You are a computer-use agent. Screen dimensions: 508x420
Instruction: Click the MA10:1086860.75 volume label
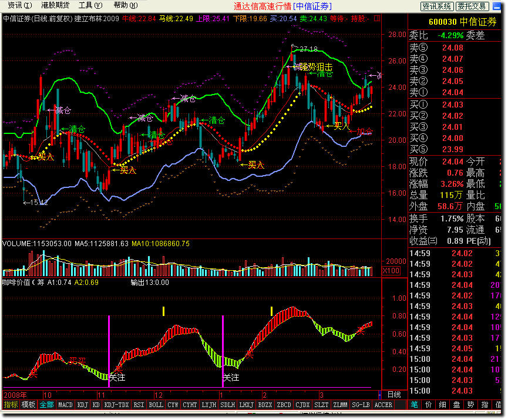coord(160,244)
